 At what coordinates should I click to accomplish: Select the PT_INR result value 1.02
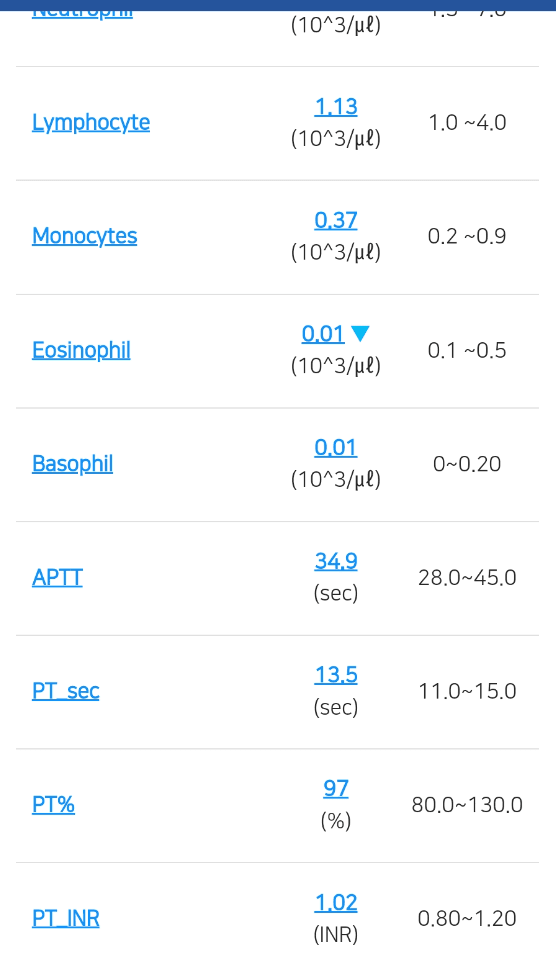tap(336, 903)
